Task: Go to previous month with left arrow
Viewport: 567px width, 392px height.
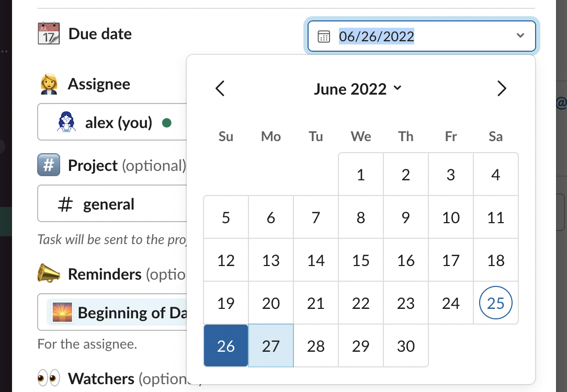Action: coord(220,88)
